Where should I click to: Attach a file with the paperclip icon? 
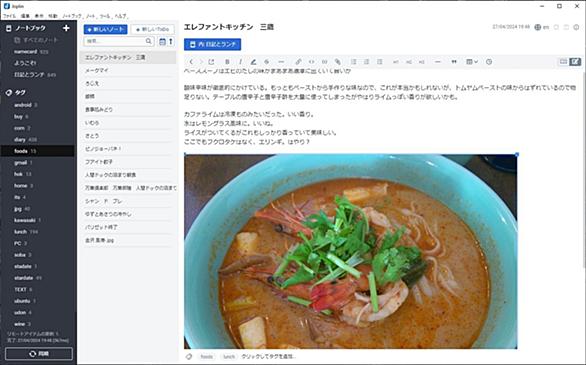click(x=338, y=62)
